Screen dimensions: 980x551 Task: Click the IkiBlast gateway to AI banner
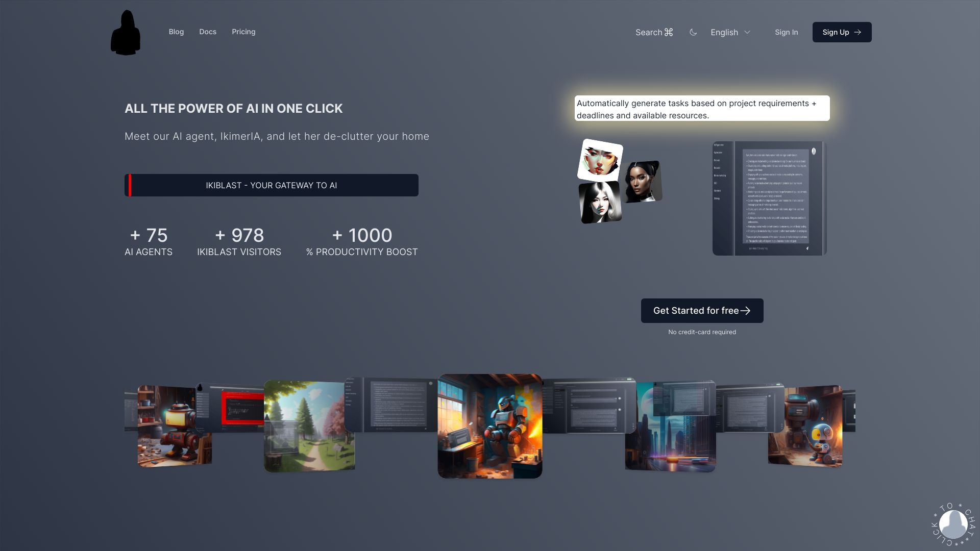click(x=272, y=185)
